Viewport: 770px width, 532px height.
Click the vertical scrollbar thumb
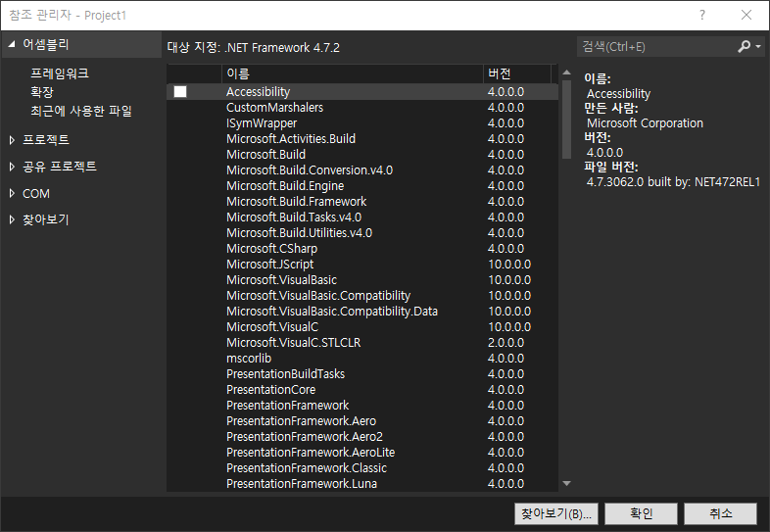tap(566, 120)
